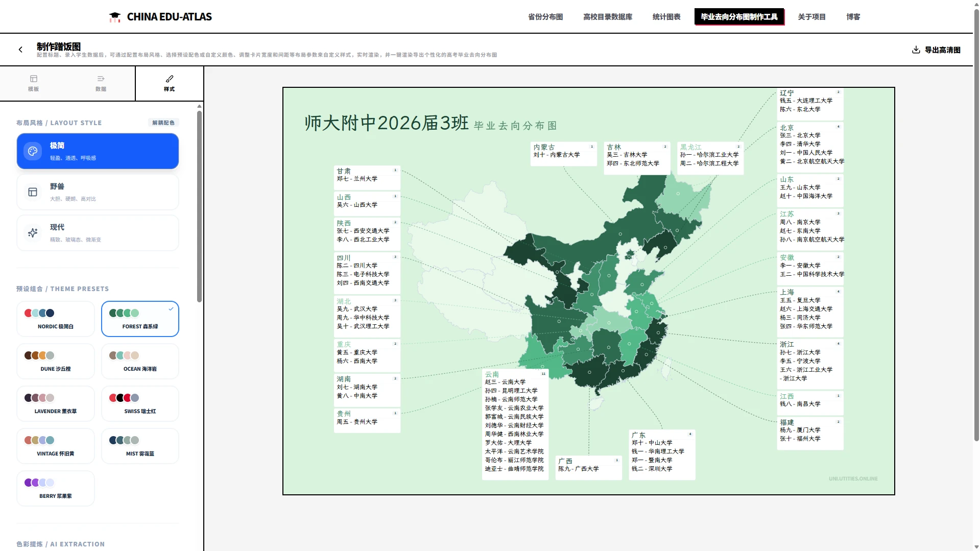Click 赵三 - 云南大学 entry
Viewport: 980px width, 551px height.
point(505,382)
